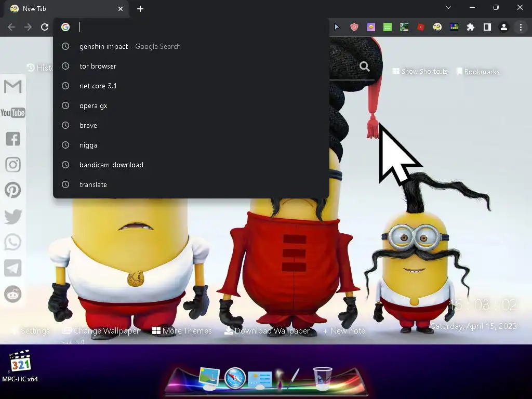Open Gmail from the sidebar
532x399 pixels.
(x=13, y=87)
